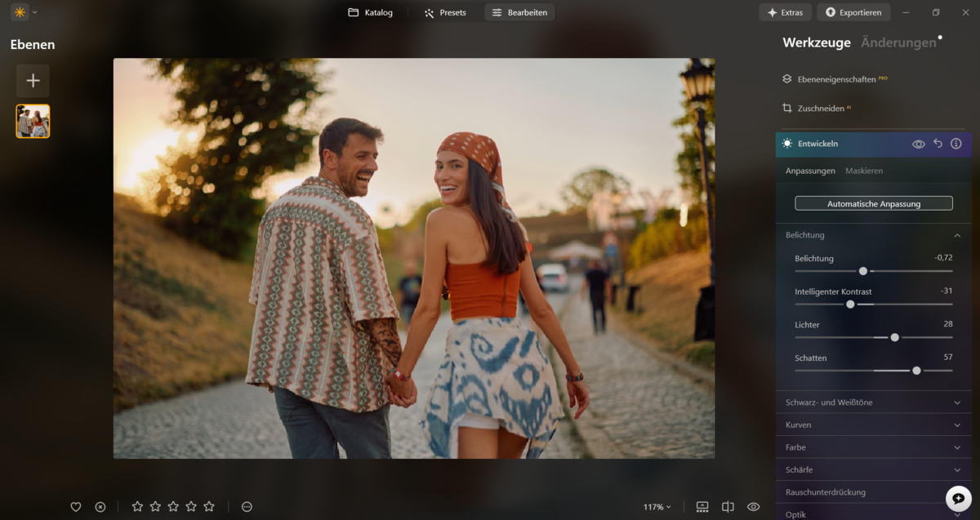
Task: Open the histogram display icon
Action: click(x=702, y=506)
